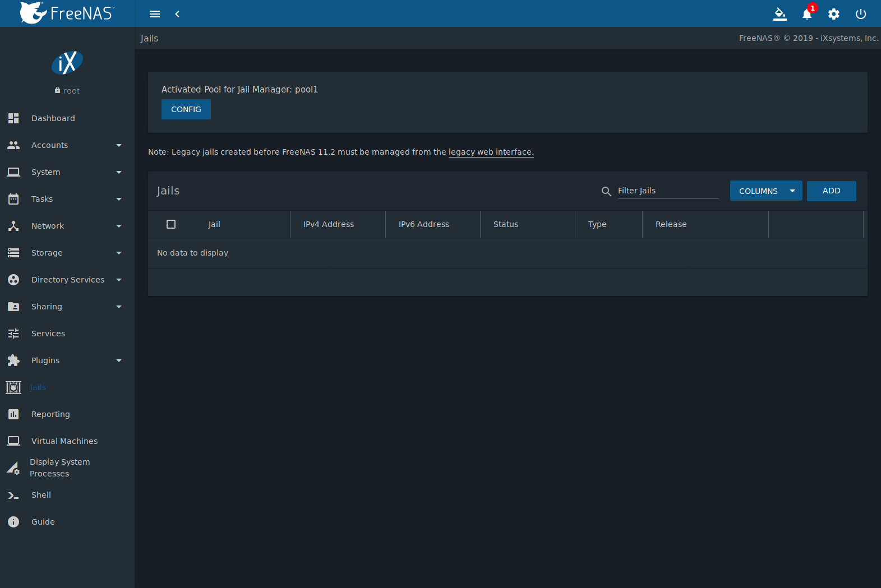Toggle the hamburger sidebar menu
Viewport: 881px width, 588px height.
[155, 14]
